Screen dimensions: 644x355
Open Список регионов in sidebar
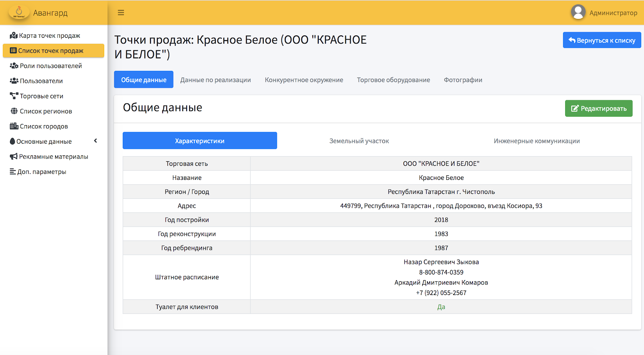54,111
